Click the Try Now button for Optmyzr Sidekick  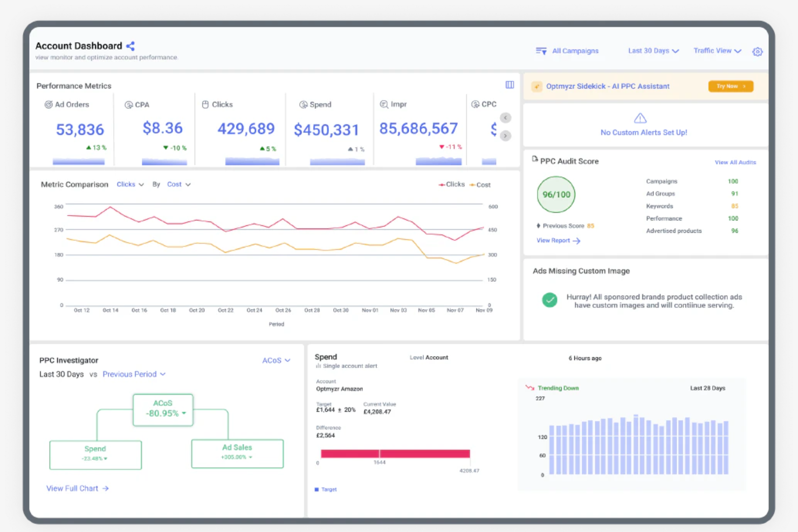click(x=731, y=86)
